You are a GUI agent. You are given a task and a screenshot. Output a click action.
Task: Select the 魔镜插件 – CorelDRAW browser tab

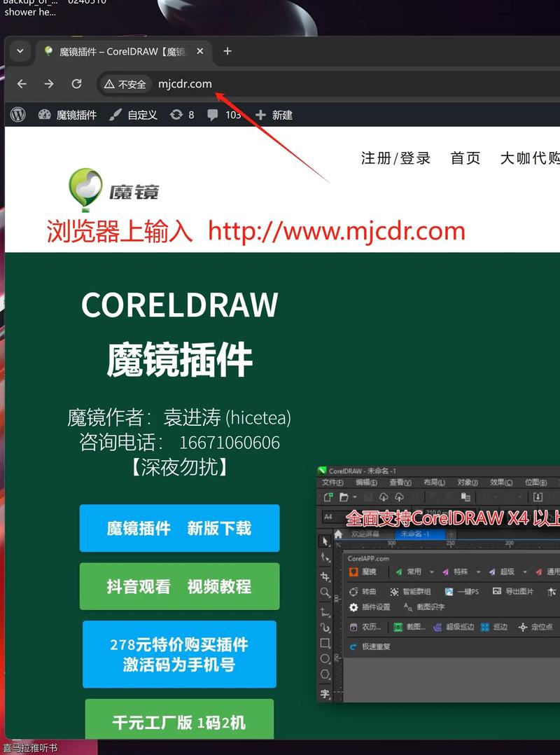click(x=122, y=52)
